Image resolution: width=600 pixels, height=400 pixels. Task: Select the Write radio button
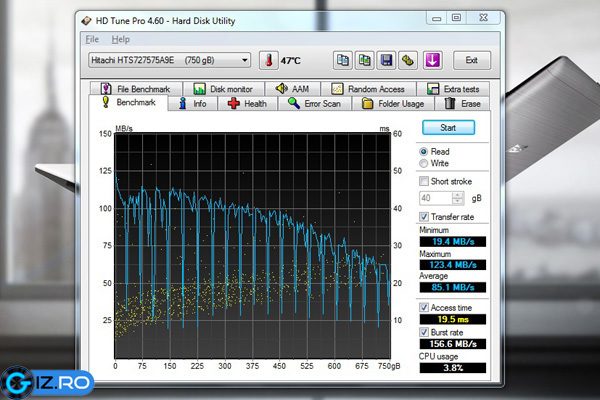coord(424,163)
